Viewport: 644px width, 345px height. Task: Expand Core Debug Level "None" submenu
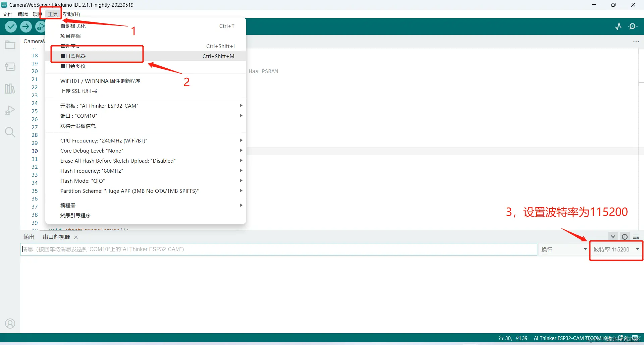[x=146, y=151]
